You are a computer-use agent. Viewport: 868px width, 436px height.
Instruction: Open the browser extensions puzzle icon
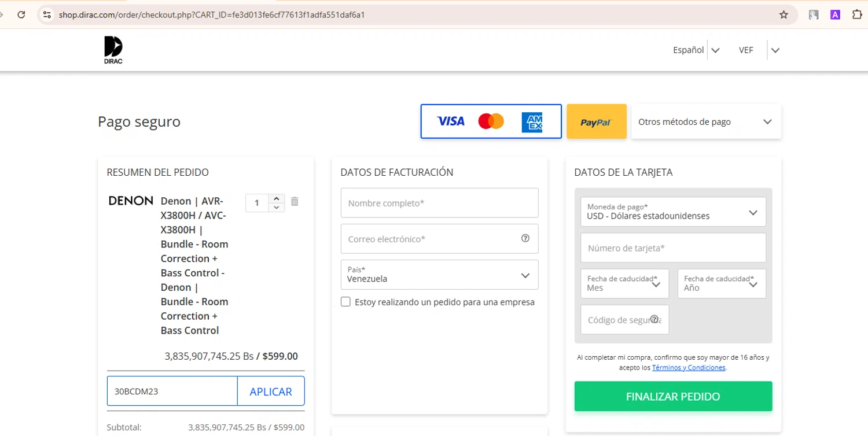click(857, 14)
